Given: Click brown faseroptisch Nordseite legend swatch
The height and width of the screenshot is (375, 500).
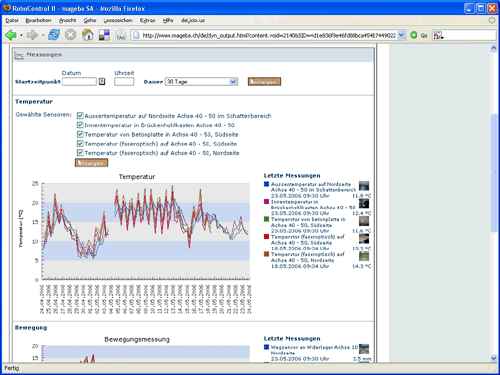Looking at the screenshot, I should pos(266,254).
